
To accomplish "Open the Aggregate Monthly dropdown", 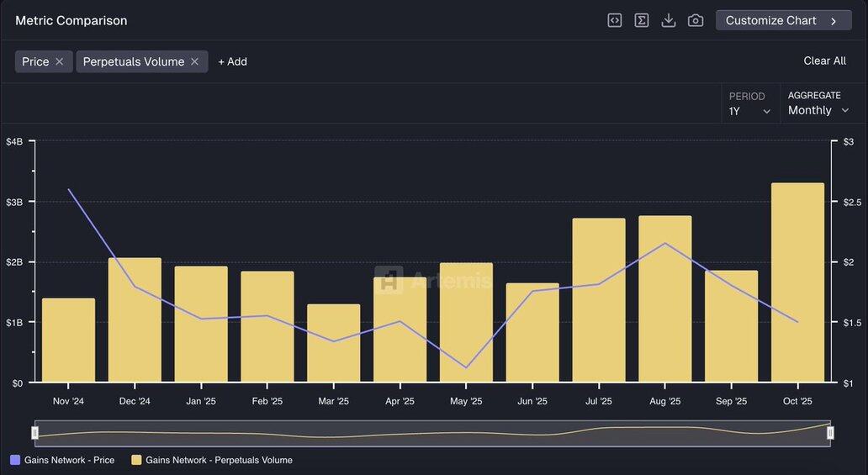I will coord(818,110).
